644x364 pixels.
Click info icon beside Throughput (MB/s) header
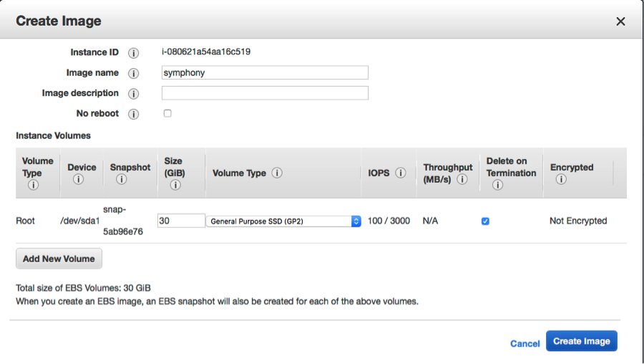pos(462,180)
